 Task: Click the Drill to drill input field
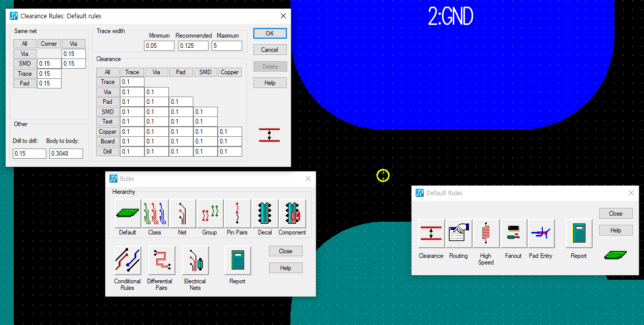pyautogui.click(x=29, y=153)
